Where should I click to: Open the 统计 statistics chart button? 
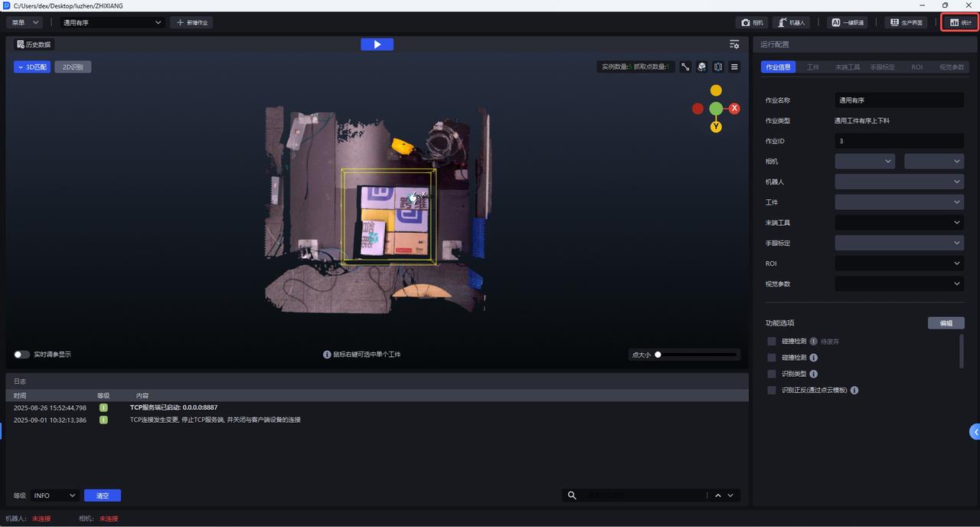960,23
